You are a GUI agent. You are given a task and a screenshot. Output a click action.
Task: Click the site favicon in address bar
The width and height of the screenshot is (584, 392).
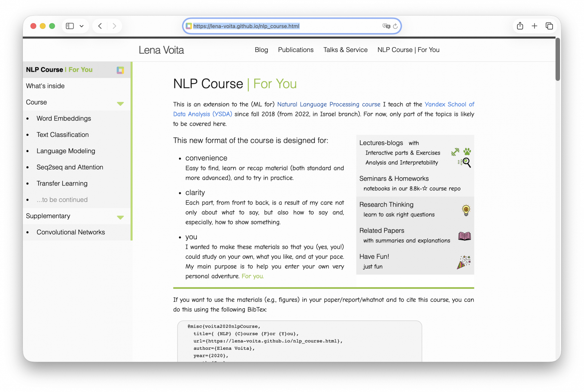(x=189, y=26)
